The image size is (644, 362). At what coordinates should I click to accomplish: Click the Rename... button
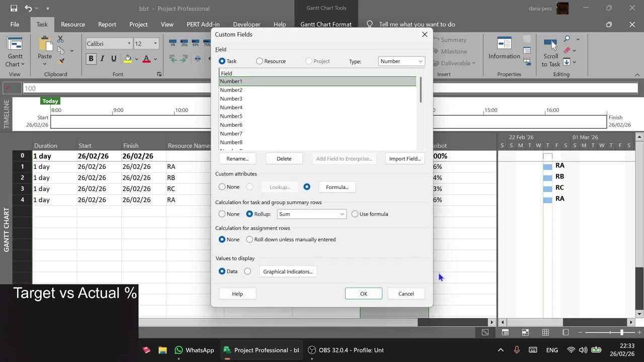[x=237, y=159]
